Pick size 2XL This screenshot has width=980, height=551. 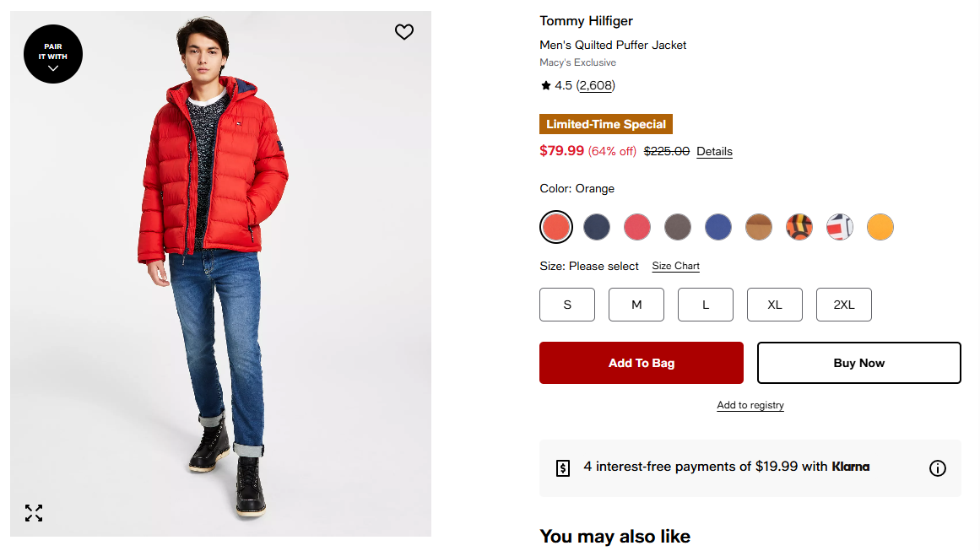click(x=844, y=305)
